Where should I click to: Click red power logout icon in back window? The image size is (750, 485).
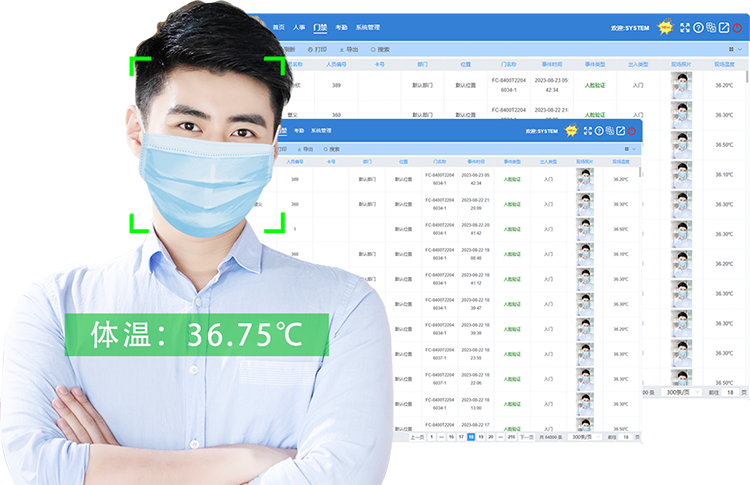click(737, 28)
